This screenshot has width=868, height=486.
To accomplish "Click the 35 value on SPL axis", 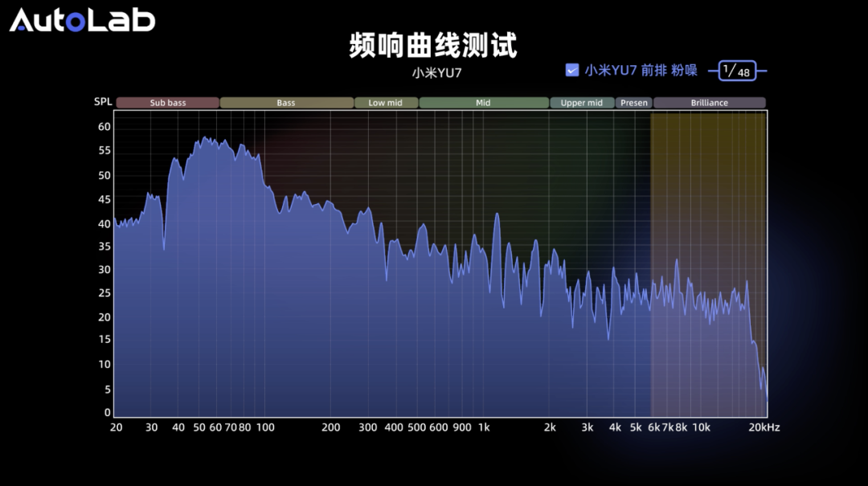I will (x=104, y=247).
